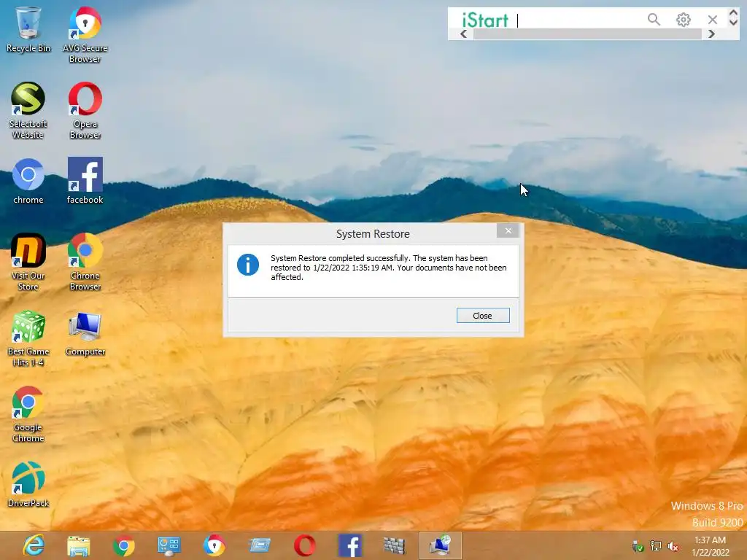Viewport: 747px width, 560px height.
Task: Click iStart up arrow
Action: coord(733,13)
